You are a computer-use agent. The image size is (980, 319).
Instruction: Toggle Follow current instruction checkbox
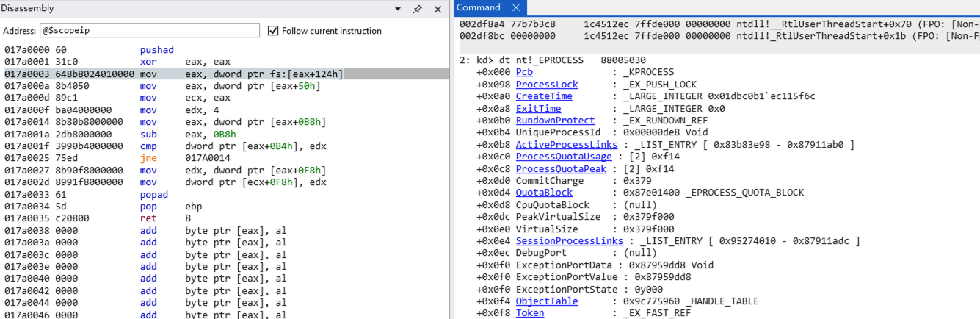point(274,31)
